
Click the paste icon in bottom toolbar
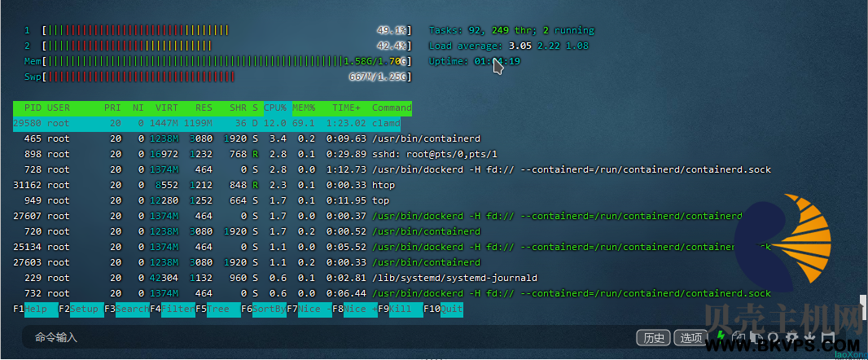pyautogui.click(x=756, y=336)
